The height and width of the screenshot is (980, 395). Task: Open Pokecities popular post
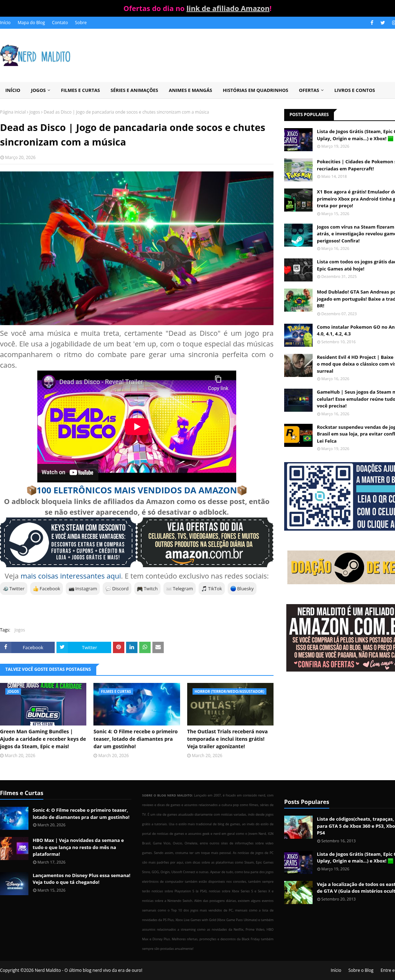point(356,165)
